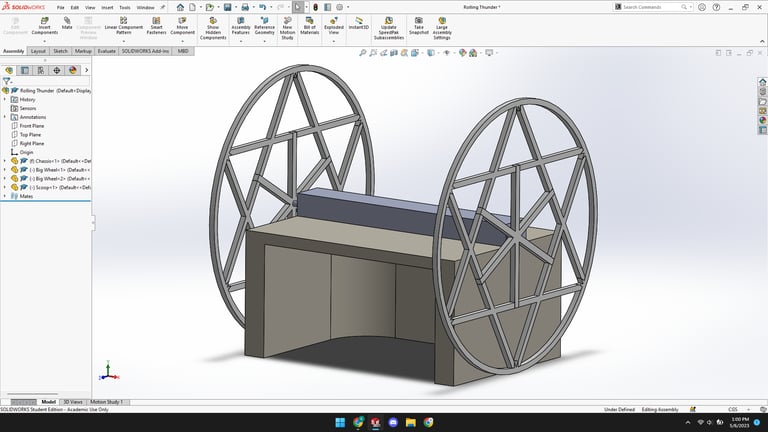Expand the Mates folder in the tree
768x432 pixels.
pos(4,196)
